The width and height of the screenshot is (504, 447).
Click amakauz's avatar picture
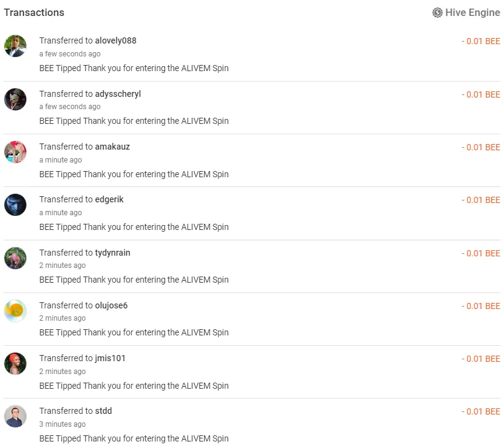point(15,152)
